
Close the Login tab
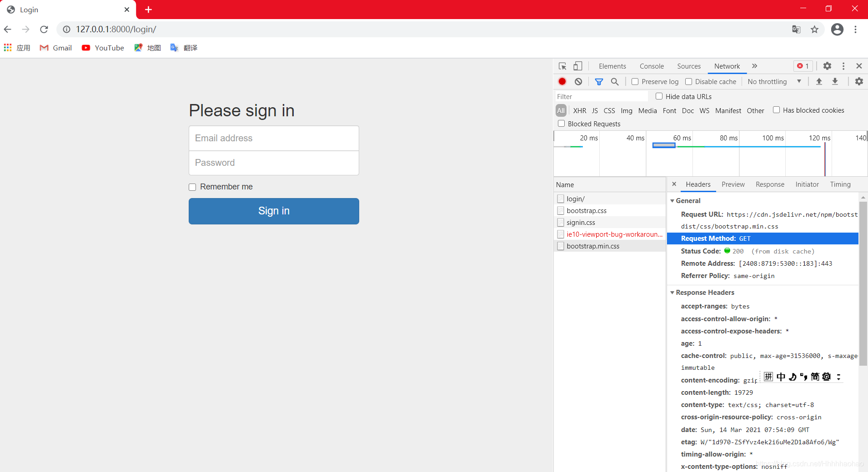click(127, 10)
